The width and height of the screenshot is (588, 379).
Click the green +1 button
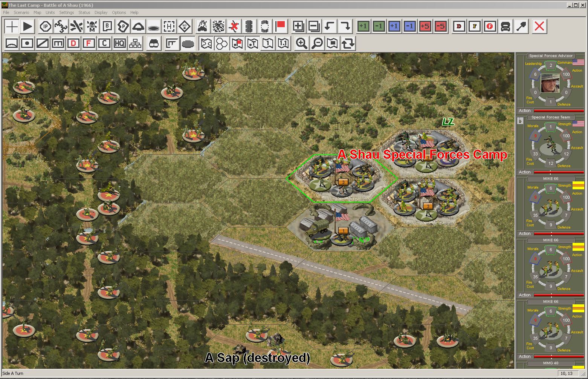(363, 26)
